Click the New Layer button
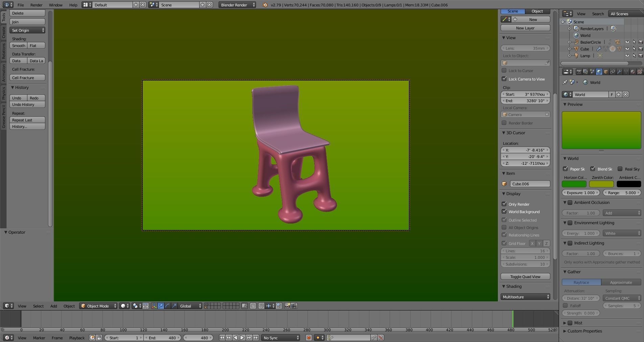This screenshot has height=342, width=644. [525, 28]
